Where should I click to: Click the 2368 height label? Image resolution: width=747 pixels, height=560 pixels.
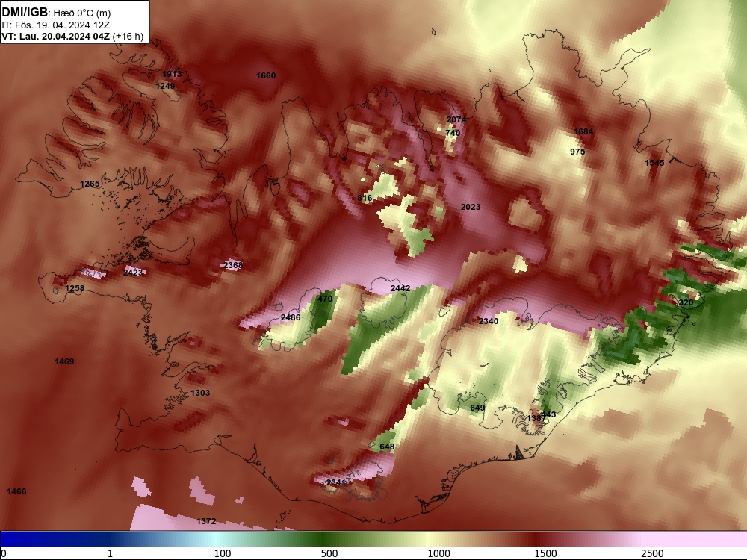click(x=233, y=265)
